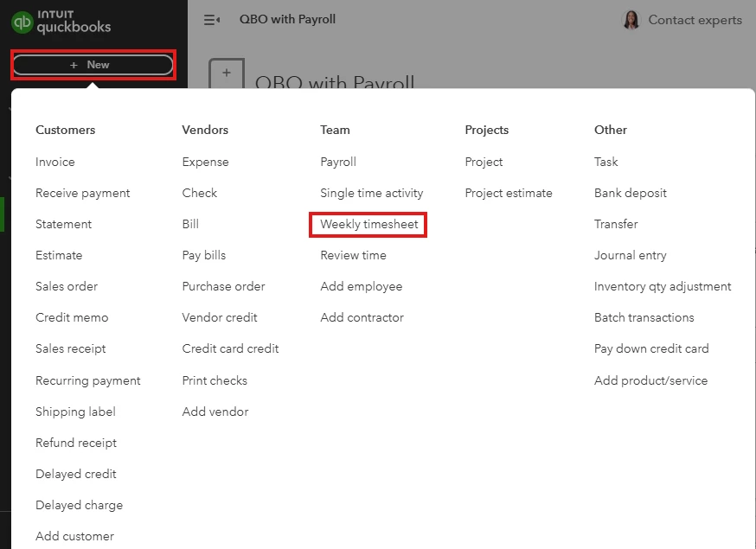Open Sales order
Image resolution: width=756 pixels, height=549 pixels.
coord(67,286)
